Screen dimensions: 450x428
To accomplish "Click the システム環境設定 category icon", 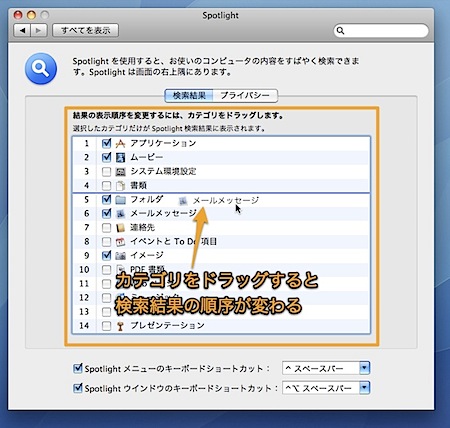I will pos(120,172).
